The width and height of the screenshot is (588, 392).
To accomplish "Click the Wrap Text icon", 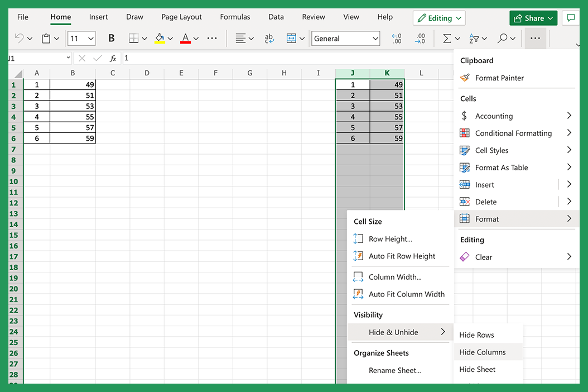I will pos(269,38).
